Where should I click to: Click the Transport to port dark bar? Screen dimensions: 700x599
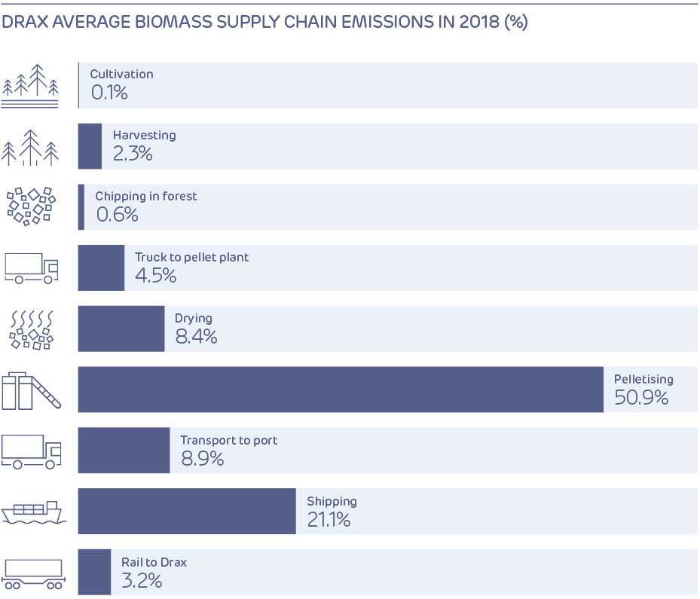click(x=124, y=451)
